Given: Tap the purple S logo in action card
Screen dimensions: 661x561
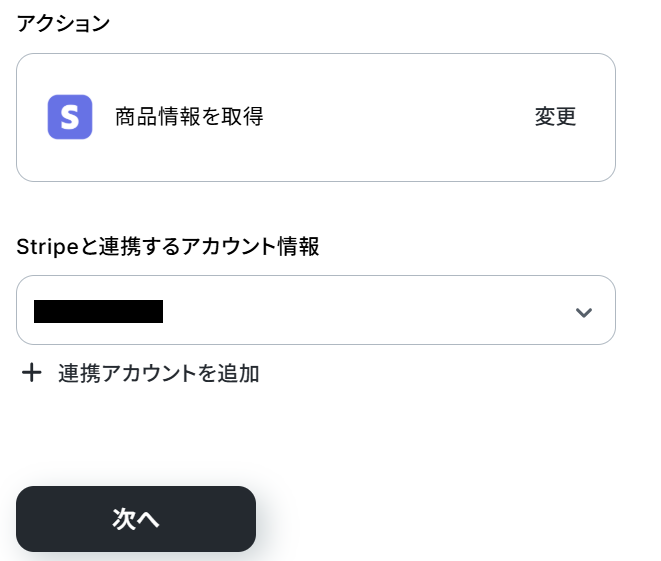Looking at the screenshot, I should pos(70,117).
